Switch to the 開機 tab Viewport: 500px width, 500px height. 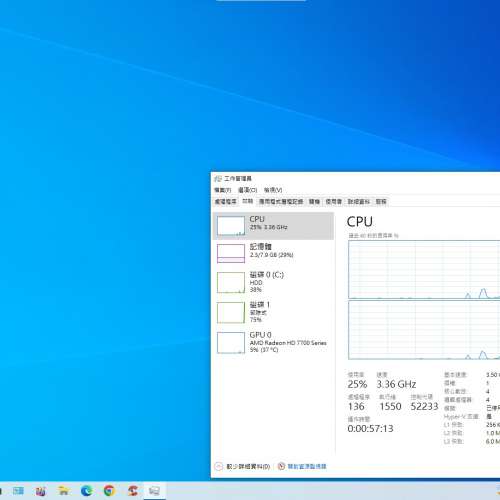click(x=314, y=201)
